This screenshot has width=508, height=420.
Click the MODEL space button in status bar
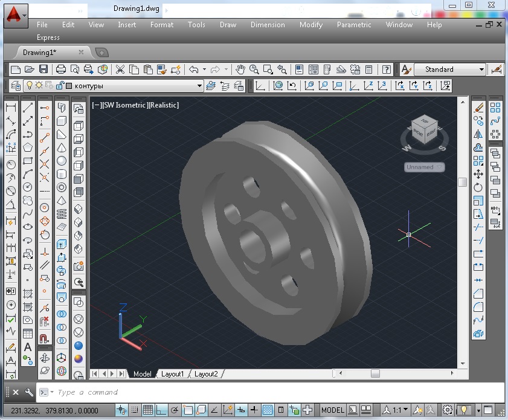tap(332, 410)
